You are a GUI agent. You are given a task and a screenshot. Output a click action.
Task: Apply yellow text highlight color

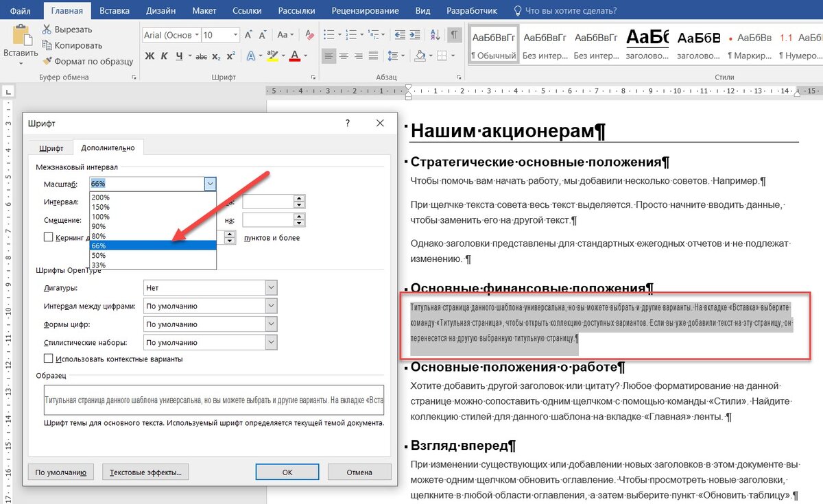[274, 56]
